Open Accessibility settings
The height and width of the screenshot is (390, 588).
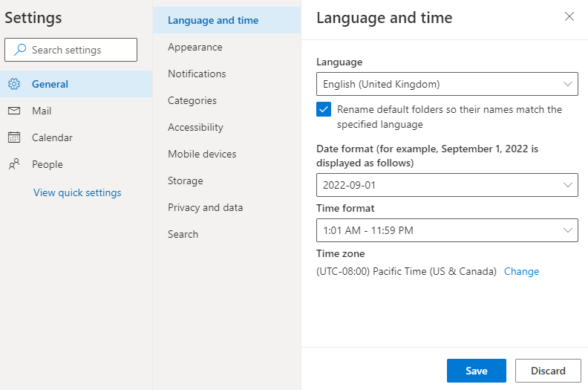click(195, 127)
